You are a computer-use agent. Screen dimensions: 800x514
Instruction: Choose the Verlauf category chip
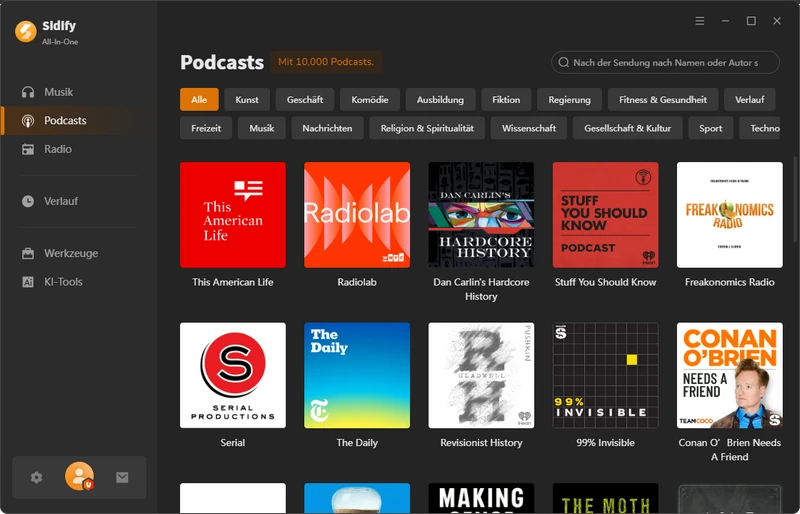(749, 100)
